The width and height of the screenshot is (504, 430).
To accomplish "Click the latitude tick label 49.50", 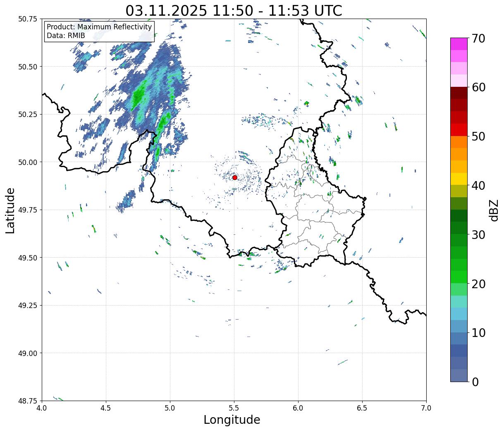I will pos(28,258).
